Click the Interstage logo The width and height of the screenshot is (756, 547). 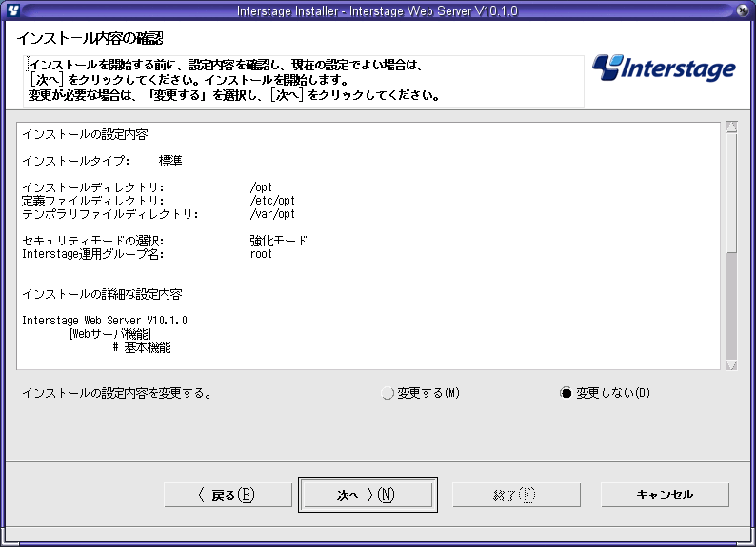664,68
